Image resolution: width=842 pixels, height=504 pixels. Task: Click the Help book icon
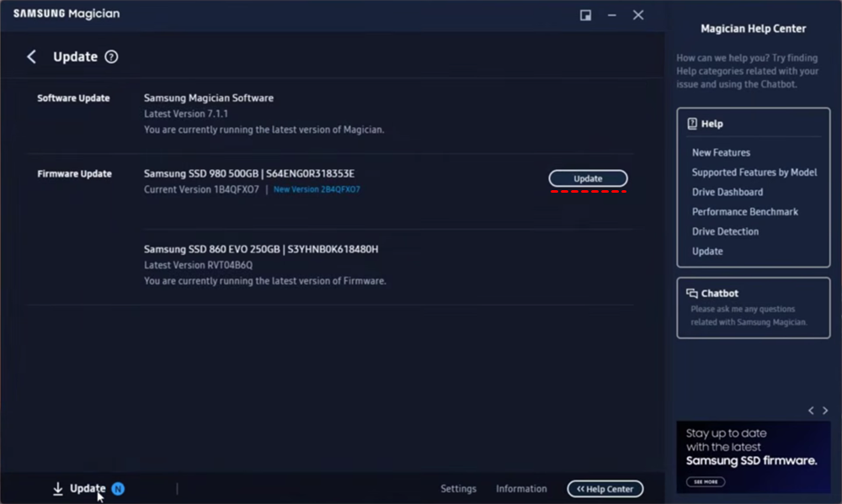pyautogui.click(x=692, y=124)
